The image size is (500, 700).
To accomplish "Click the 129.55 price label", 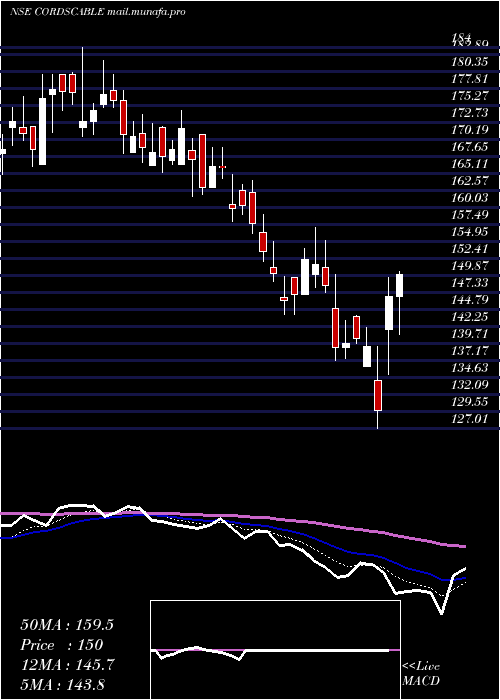I will (x=470, y=401).
